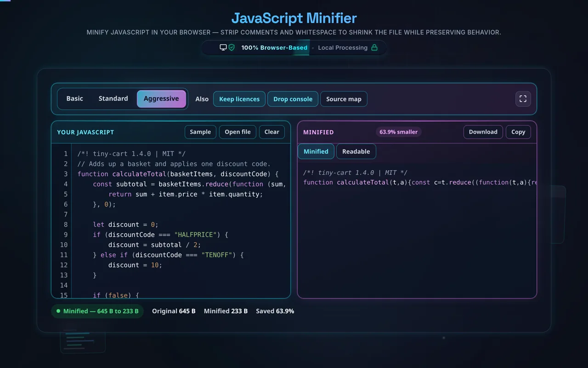588x368 pixels.
Task: Click the JavaScript Minifier heading
Action: coord(294,18)
